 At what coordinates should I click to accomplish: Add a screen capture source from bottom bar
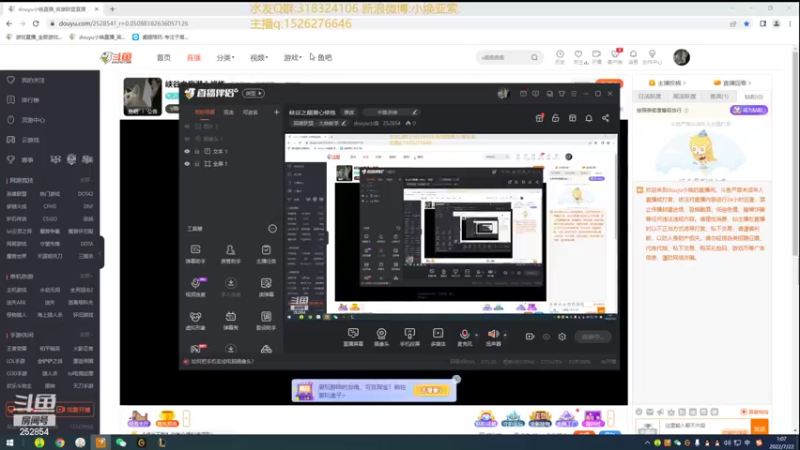(353, 337)
